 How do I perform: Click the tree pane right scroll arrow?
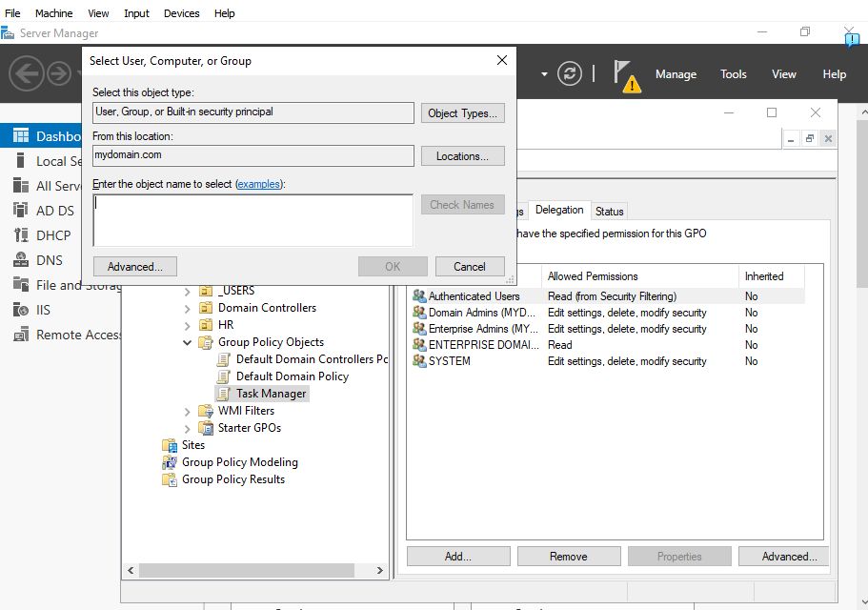point(380,570)
